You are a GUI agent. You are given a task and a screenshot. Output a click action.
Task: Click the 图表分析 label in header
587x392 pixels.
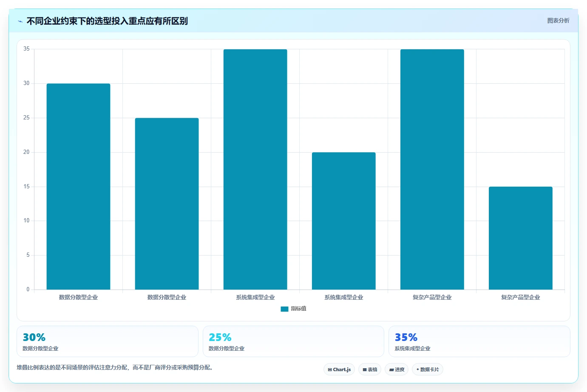click(x=558, y=21)
